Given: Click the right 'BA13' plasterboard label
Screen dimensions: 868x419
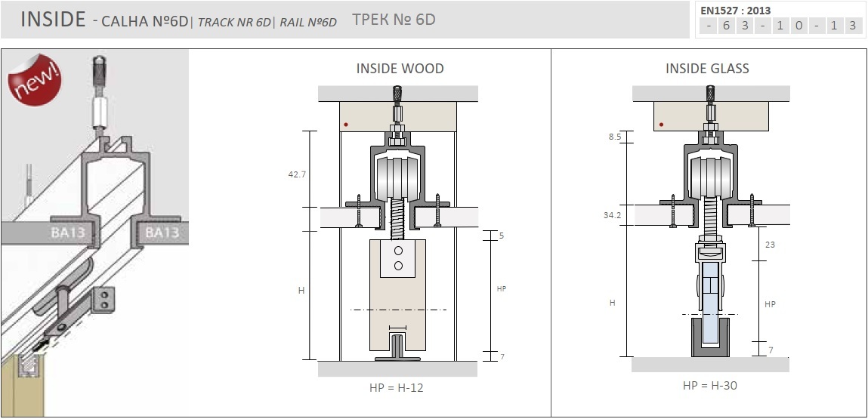Looking at the screenshot, I should point(162,233).
